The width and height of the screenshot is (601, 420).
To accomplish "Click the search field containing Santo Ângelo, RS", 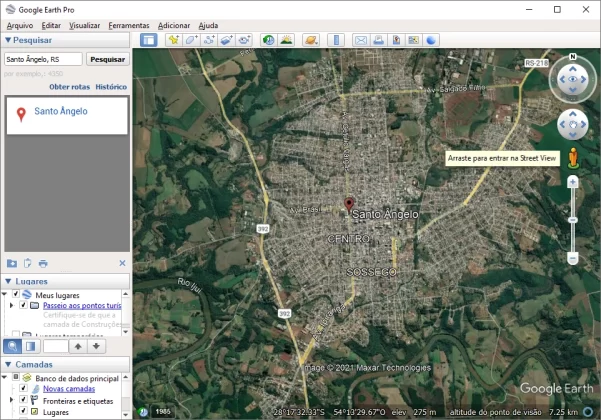I will coord(43,59).
